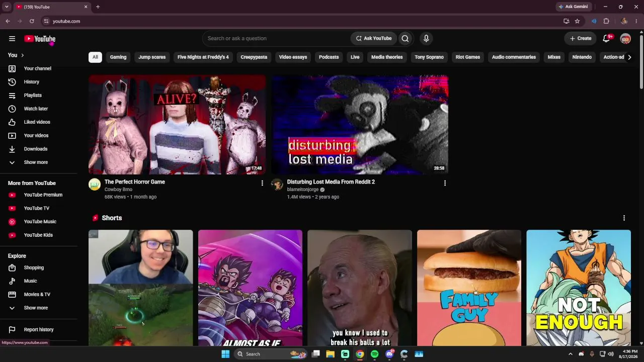Open Report history in sidebar
The image size is (644, 362).
point(38,330)
